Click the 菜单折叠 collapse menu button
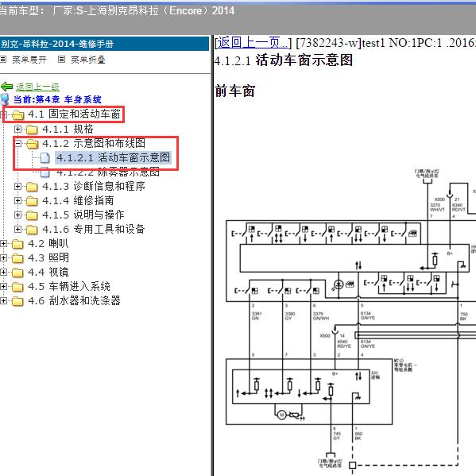 click(88, 60)
